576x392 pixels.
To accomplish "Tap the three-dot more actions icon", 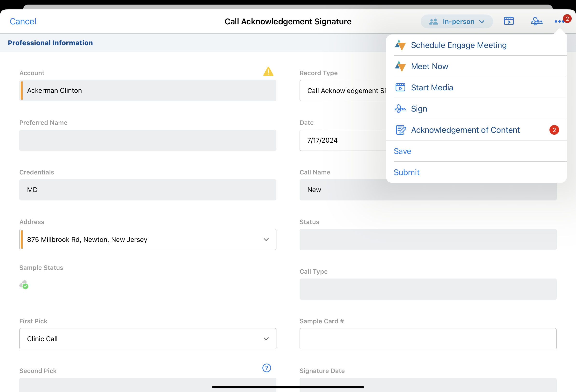I will [x=559, y=21].
